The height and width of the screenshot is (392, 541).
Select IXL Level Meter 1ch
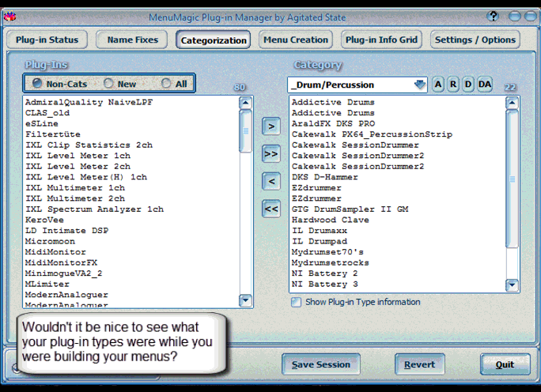coord(78,156)
